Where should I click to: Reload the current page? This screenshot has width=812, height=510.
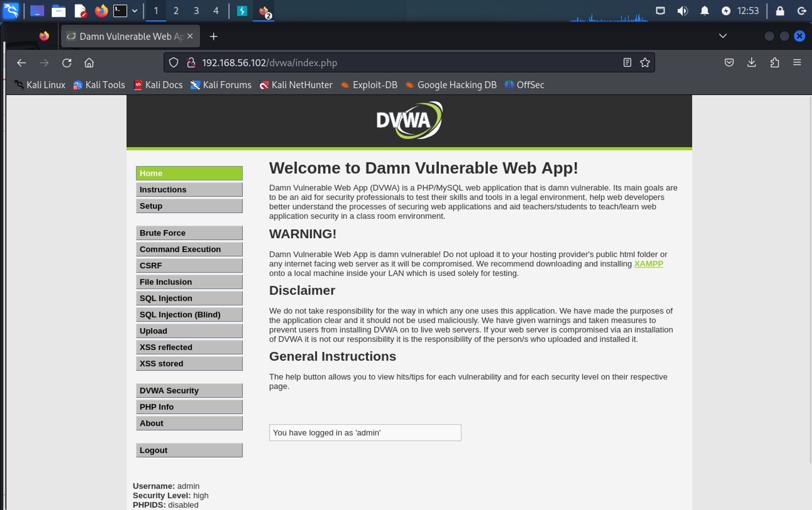(67, 63)
